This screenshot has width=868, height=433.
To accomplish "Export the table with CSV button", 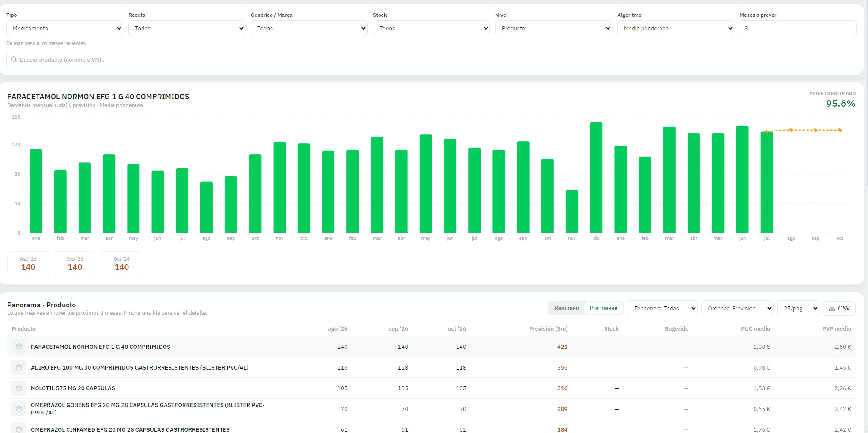I will (x=839, y=308).
